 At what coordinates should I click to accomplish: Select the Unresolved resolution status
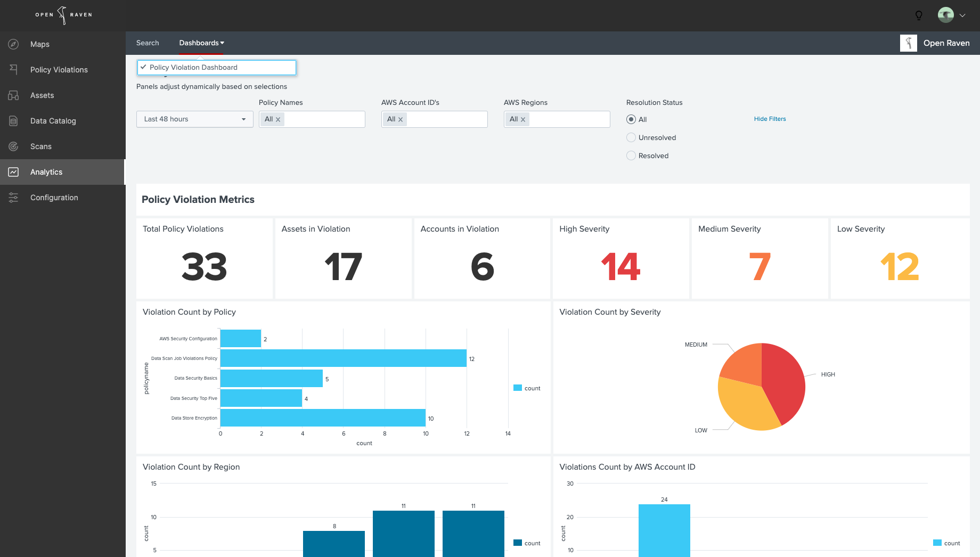(x=631, y=137)
